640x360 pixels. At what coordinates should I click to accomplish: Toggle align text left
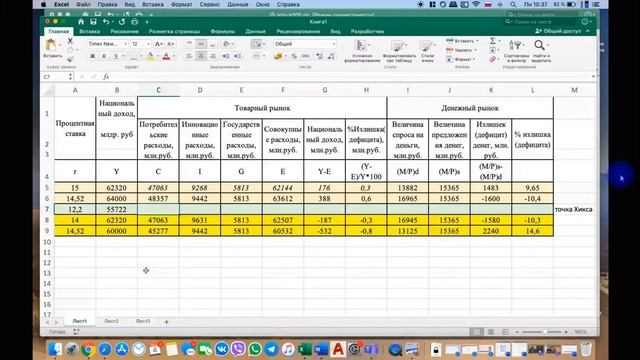[x=189, y=56]
